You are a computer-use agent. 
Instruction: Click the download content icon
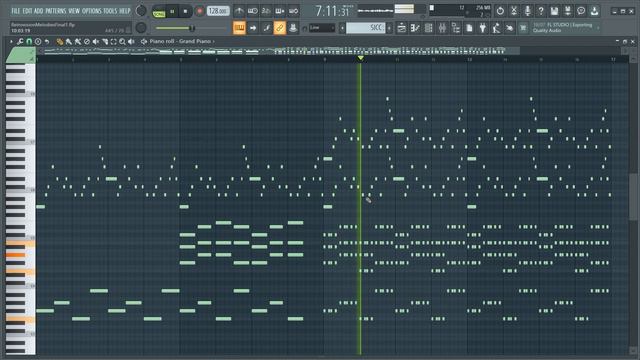[595, 11]
